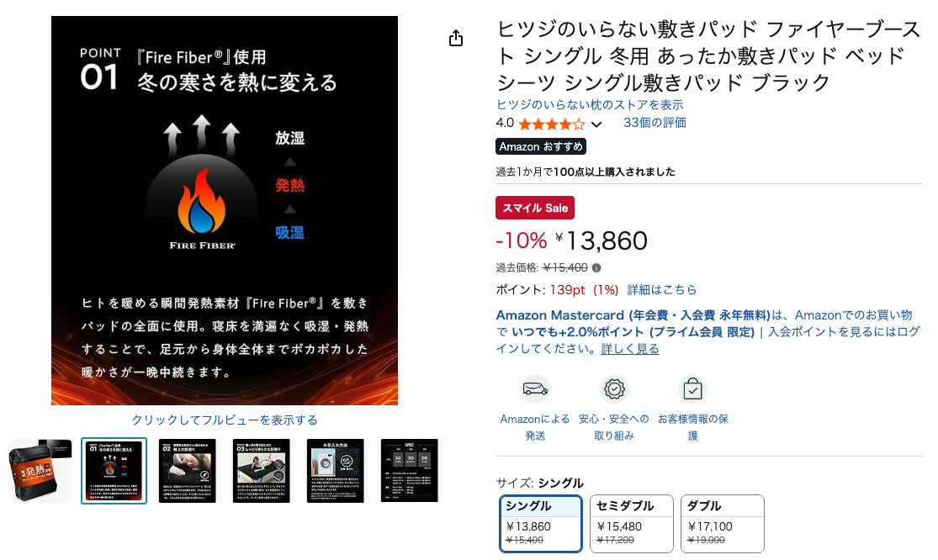Open 詳細はこちら points details link
This screenshot has width=938, height=560.
click(661, 290)
